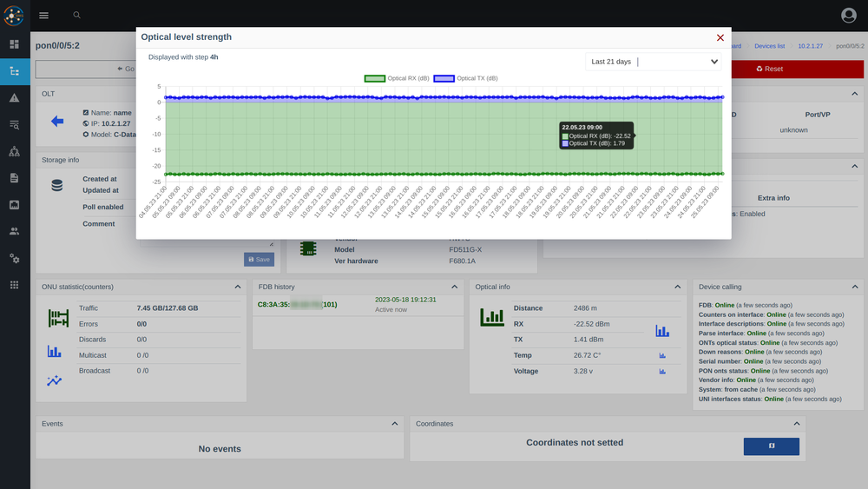Click the voltage history chart icon
This screenshot has width=868, height=489.
662,371
